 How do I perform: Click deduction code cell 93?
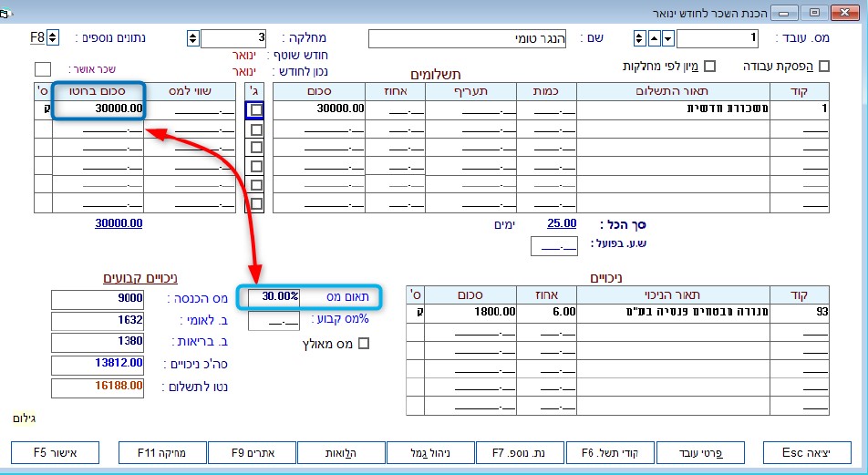coord(800,313)
